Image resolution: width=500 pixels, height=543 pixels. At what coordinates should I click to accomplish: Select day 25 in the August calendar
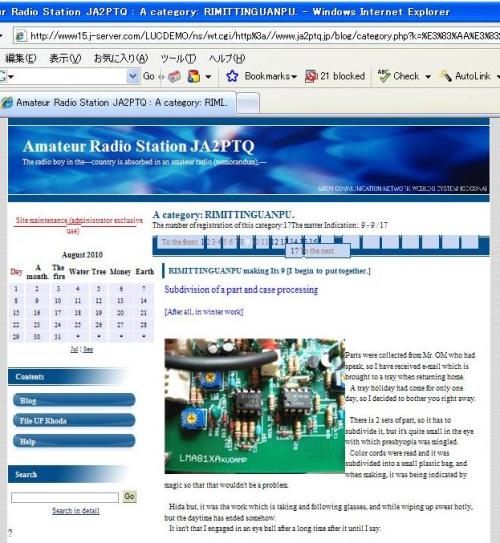78,325
